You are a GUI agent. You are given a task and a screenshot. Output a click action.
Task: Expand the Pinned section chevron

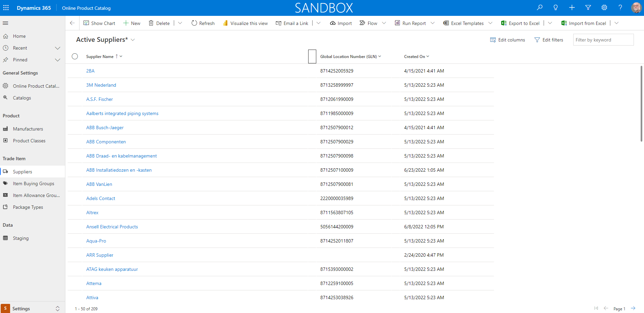click(x=58, y=60)
